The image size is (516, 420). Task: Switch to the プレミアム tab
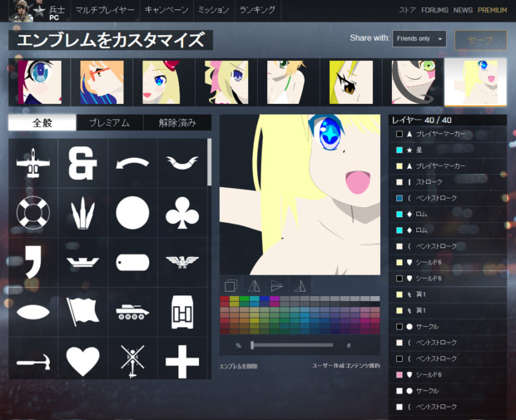pyautogui.click(x=109, y=123)
